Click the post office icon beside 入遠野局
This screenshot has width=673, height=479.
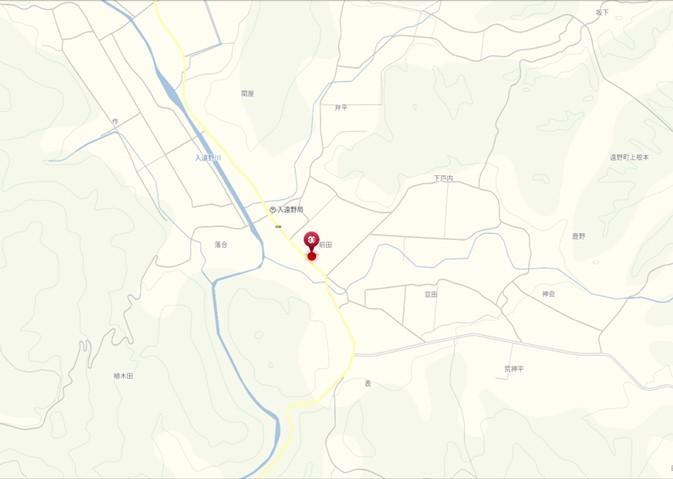point(273,210)
